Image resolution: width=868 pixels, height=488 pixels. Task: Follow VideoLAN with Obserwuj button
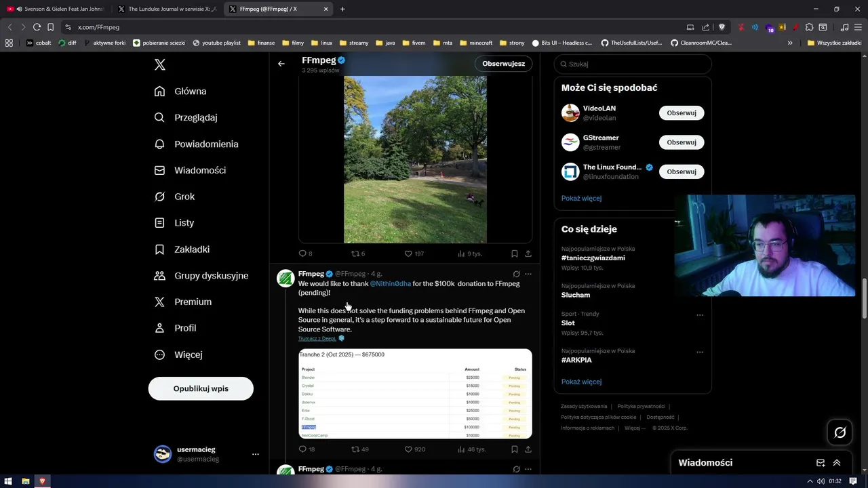tap(682, 113)
